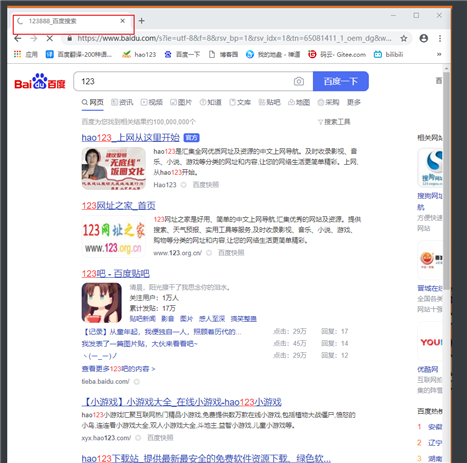Close the 123888 Baidu search tab

coord(123,21)
